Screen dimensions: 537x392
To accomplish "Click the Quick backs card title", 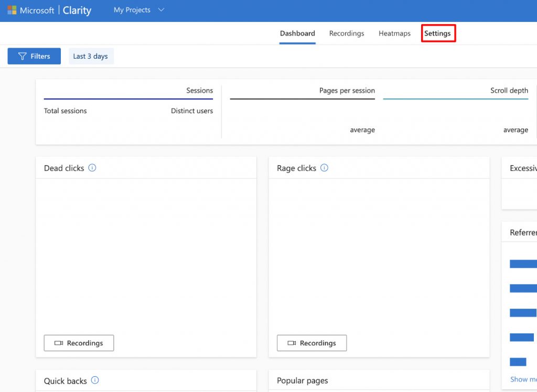I will tap(66, 381).
